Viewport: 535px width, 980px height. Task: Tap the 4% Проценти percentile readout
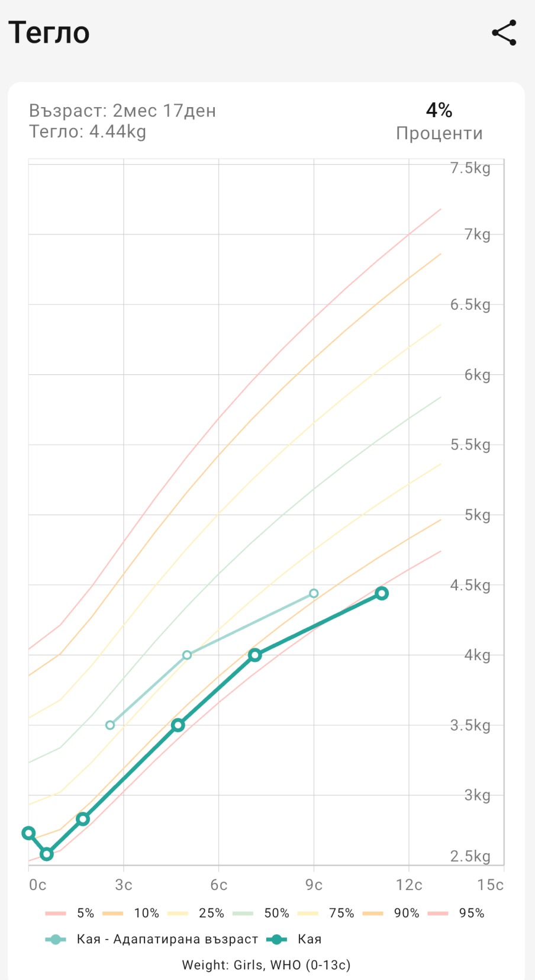point(439,121)
